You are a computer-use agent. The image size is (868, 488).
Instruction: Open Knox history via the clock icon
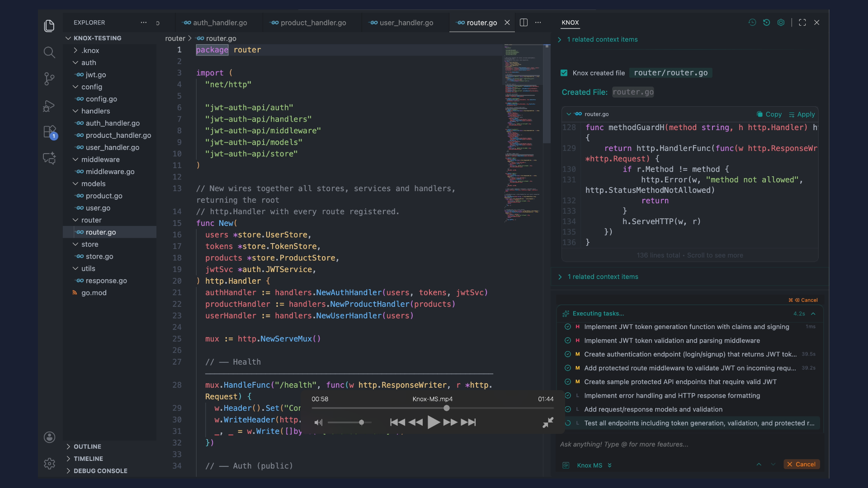[752, 22]
